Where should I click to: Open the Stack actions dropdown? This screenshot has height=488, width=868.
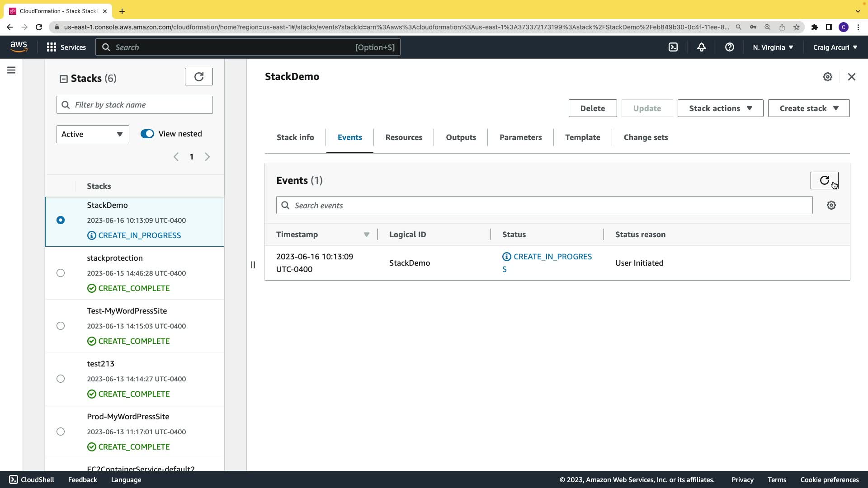click(720, 108)
